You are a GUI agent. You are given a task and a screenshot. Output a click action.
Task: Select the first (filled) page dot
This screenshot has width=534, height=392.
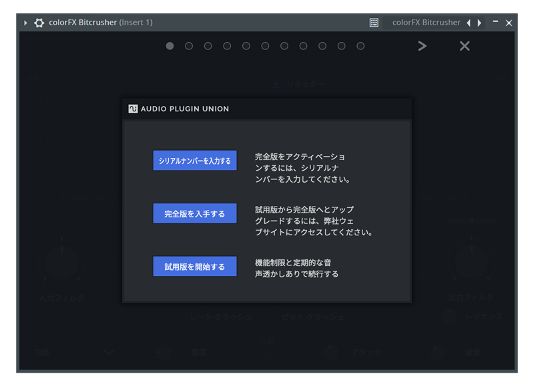[x=170, y=46]
